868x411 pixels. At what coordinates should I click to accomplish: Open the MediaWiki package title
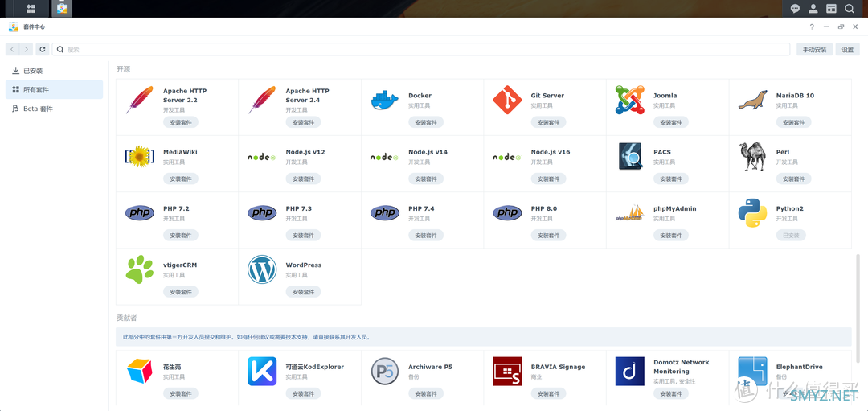[x=180, y=152]
